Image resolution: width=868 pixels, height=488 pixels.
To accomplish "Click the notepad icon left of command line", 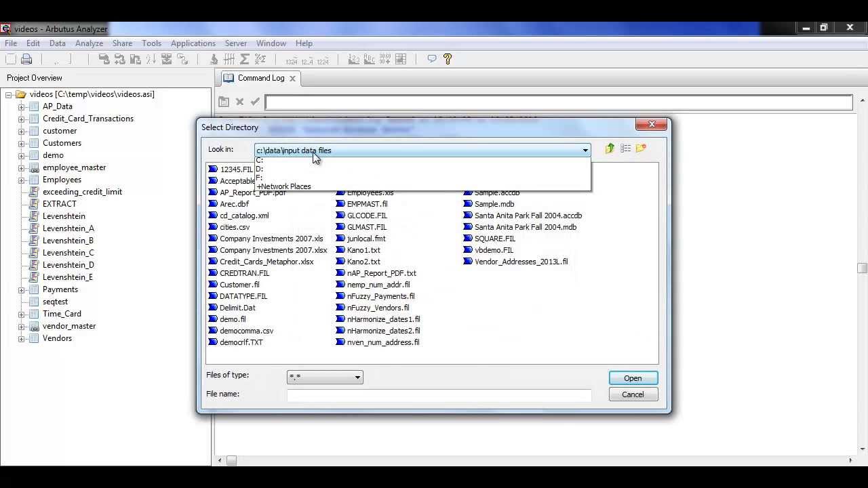I will coord(224,102).
